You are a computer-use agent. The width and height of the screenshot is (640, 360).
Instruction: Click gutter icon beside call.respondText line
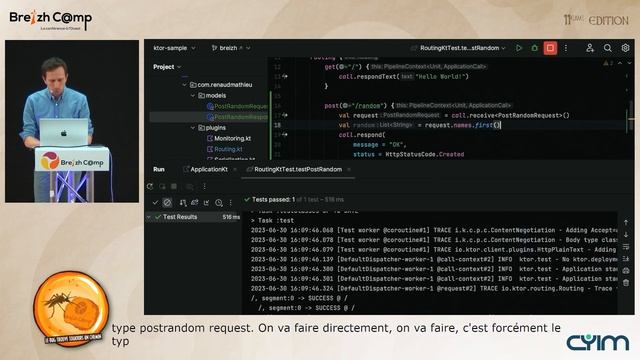pos(284,76)
